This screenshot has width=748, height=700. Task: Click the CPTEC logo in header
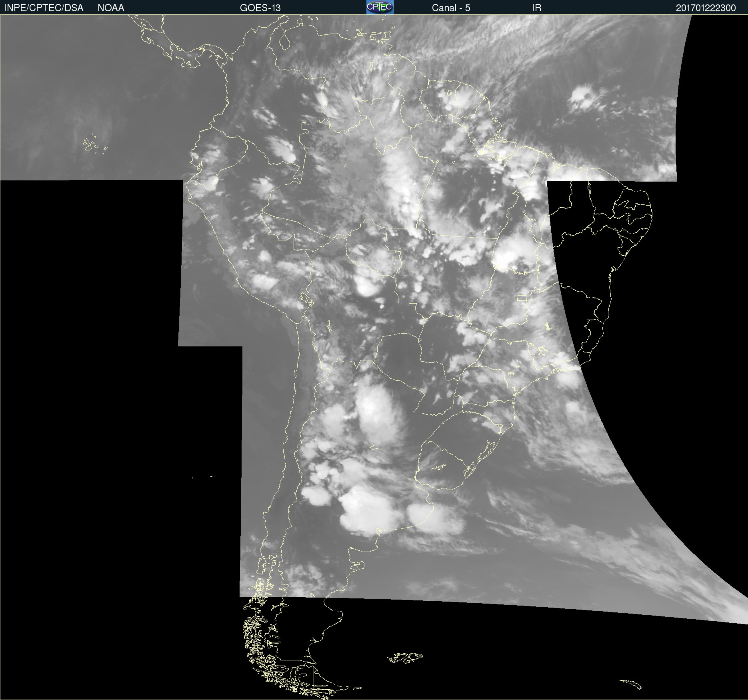coord(380,7)
